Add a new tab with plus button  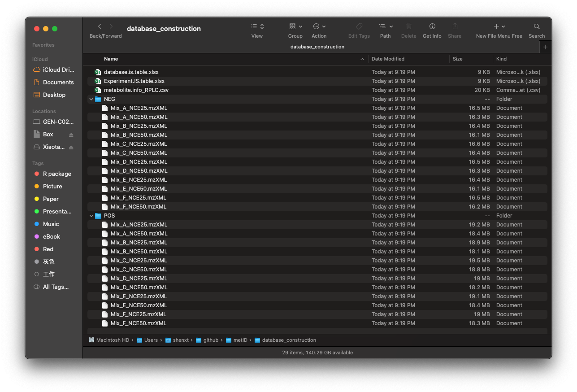click(x=545, y=47)
